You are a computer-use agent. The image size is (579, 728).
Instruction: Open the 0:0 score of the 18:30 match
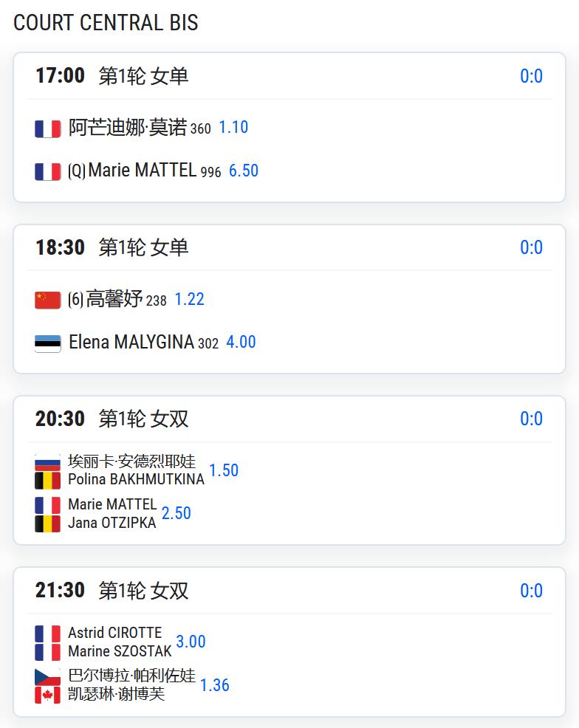click(x=531, y=247)
